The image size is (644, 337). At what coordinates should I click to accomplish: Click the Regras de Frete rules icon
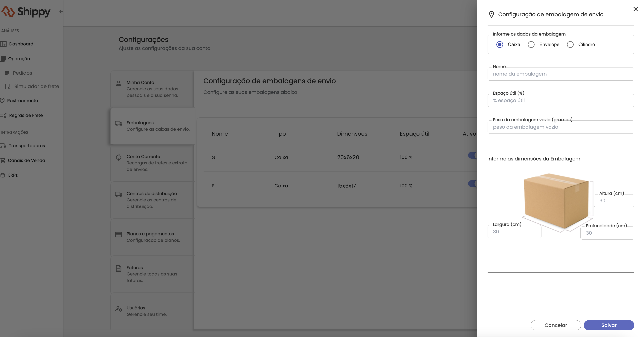click(3, 115)
